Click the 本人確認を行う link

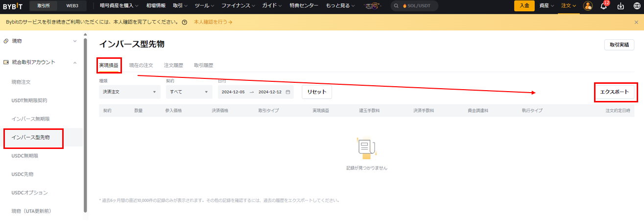pos(213,23)
